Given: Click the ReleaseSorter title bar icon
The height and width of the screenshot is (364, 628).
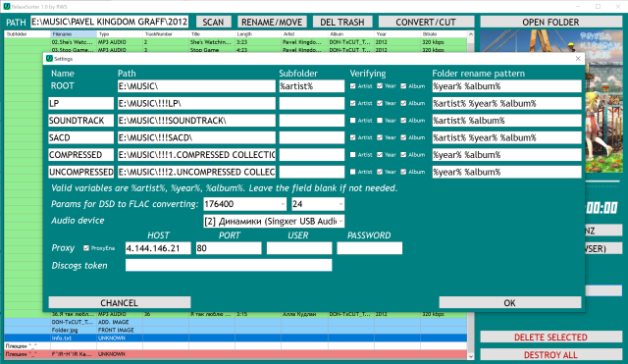Looking at the screenshot, I should coord(7,7).
